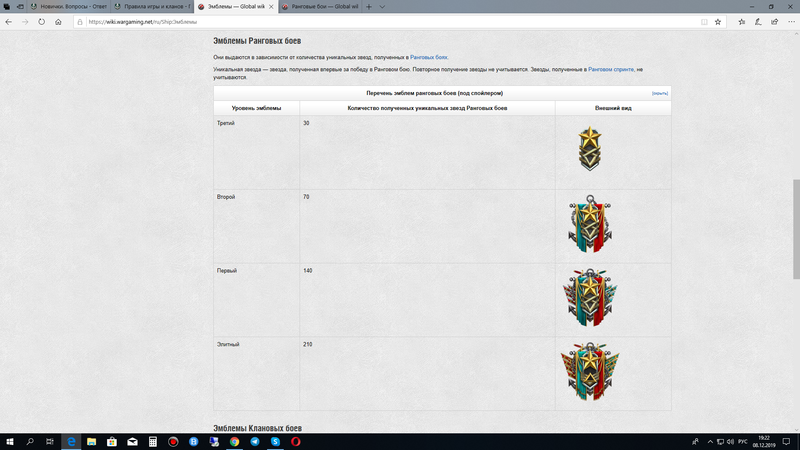Add page to favorites with star icon

click(717, 20)
